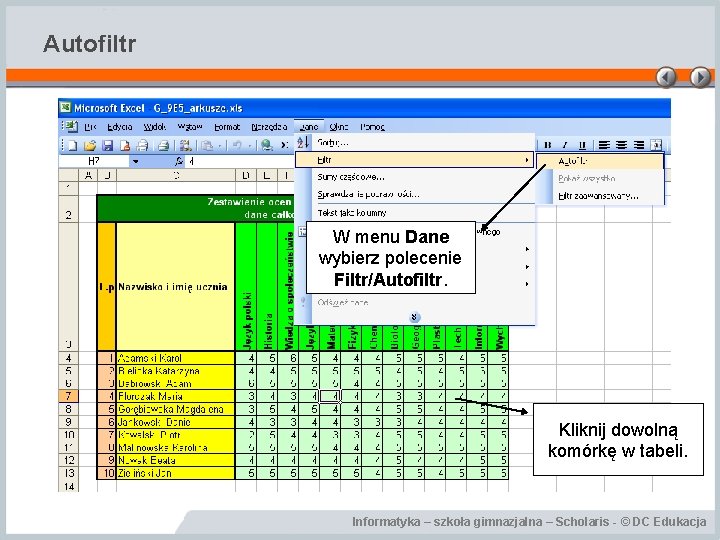Select row header 7

pyautogui.click(x=68, y=396)
